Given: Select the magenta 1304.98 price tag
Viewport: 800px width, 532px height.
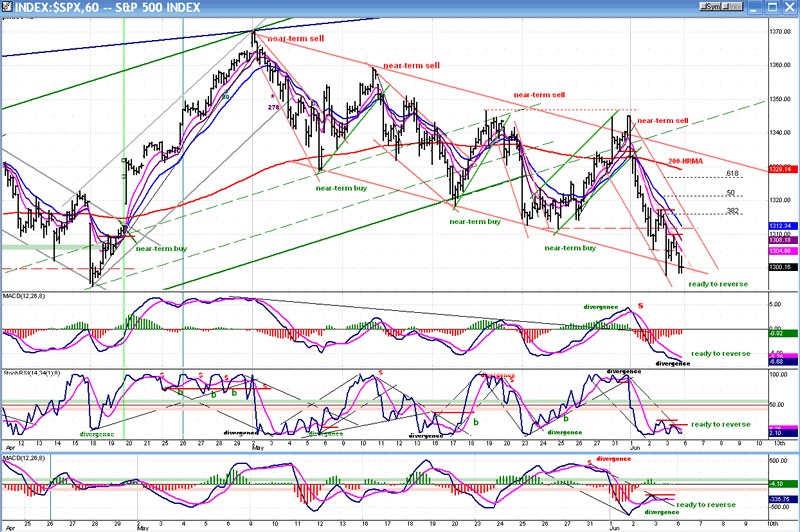Looking at the screenshot, I should pos(783,251).
